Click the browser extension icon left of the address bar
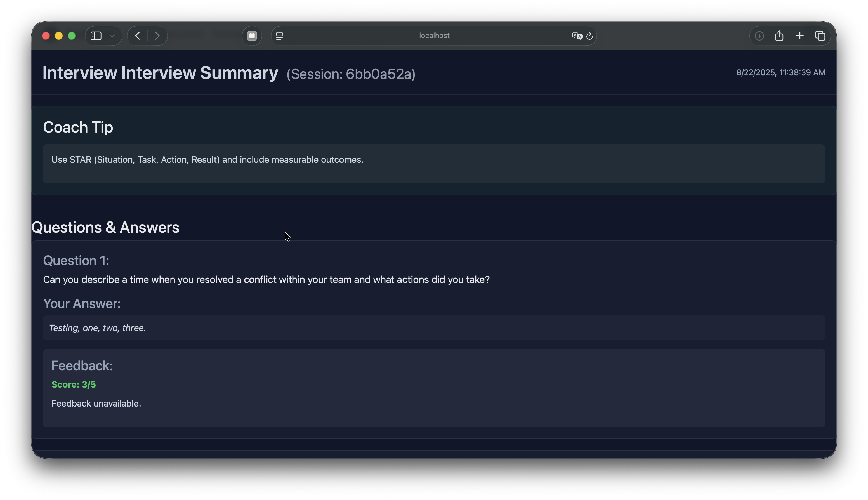868x500 pixels. pyautogui.click(x=252, y=36)
